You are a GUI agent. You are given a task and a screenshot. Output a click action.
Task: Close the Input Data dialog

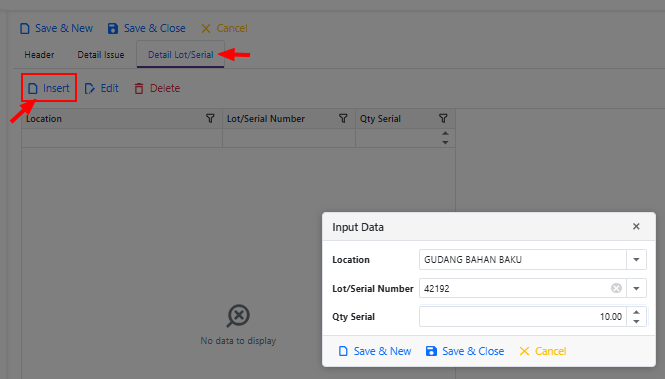point(636,226)
